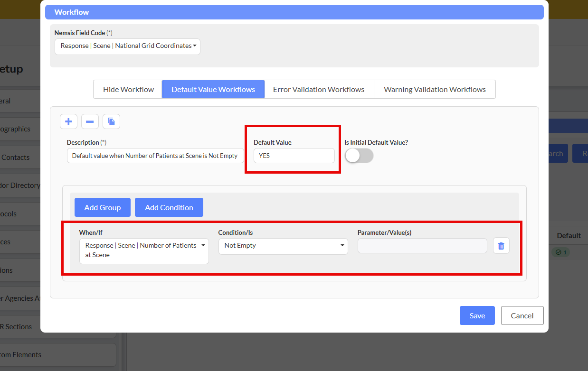Switch to Hide Workflow tab
Image resolution: width=588 pixels, height=371 pixels.
coord(128,89)
